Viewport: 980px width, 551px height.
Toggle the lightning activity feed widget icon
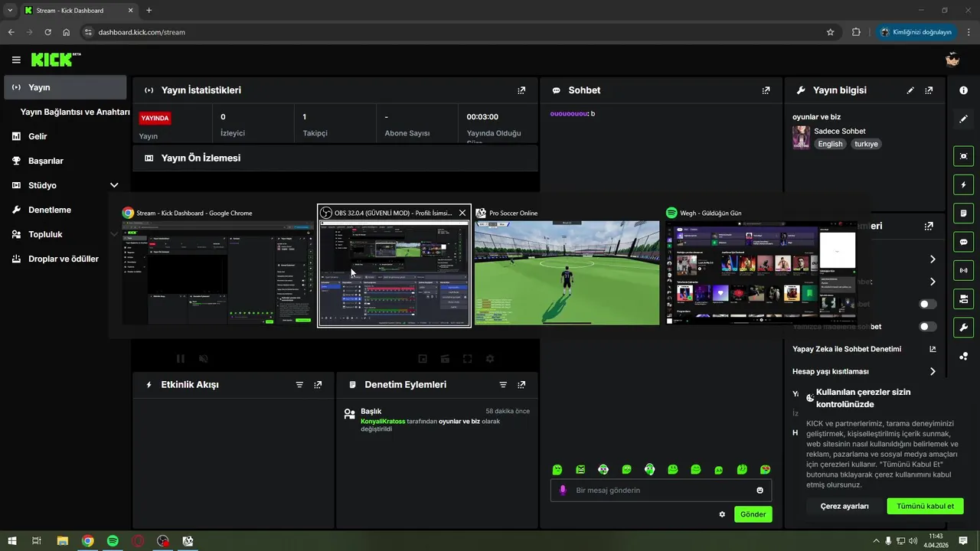click(963, 184)
